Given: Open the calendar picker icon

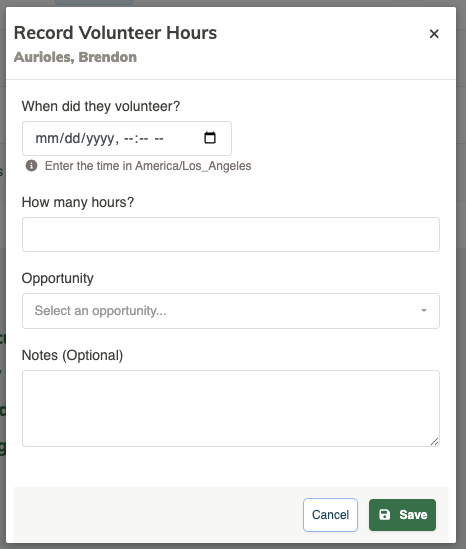Looking at the screenshot, I should (210, 138).
